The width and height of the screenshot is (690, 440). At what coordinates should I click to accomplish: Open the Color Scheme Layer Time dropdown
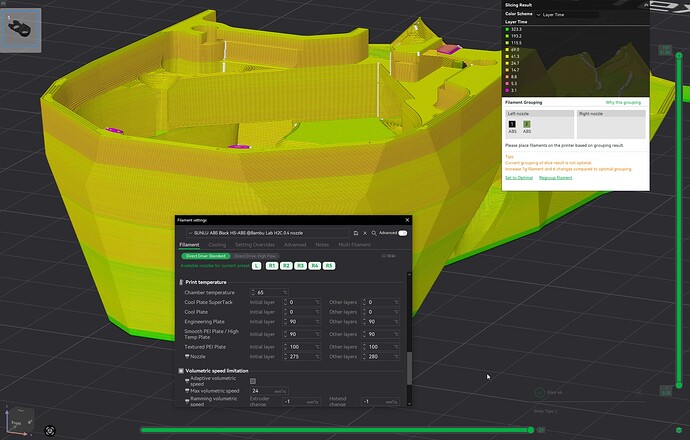tap(566, 15)
